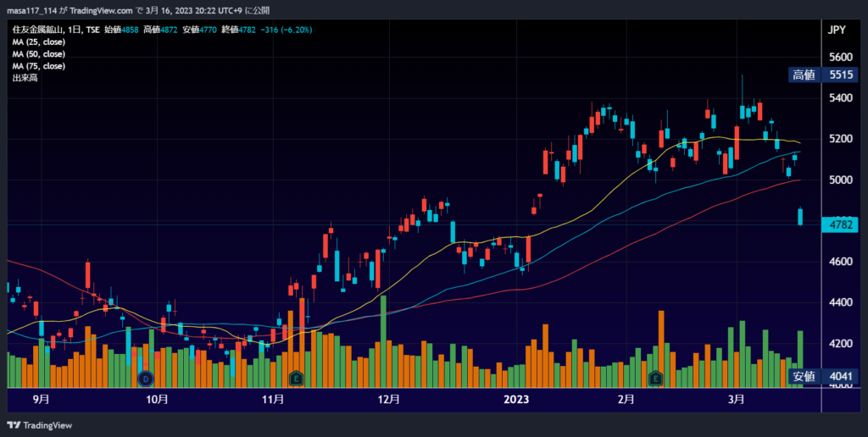The height and width of the screenshot is (437, 868).
Task: Click the tallest green volume bar in late November
Action: pyautogui.click(x=383, y=341)
